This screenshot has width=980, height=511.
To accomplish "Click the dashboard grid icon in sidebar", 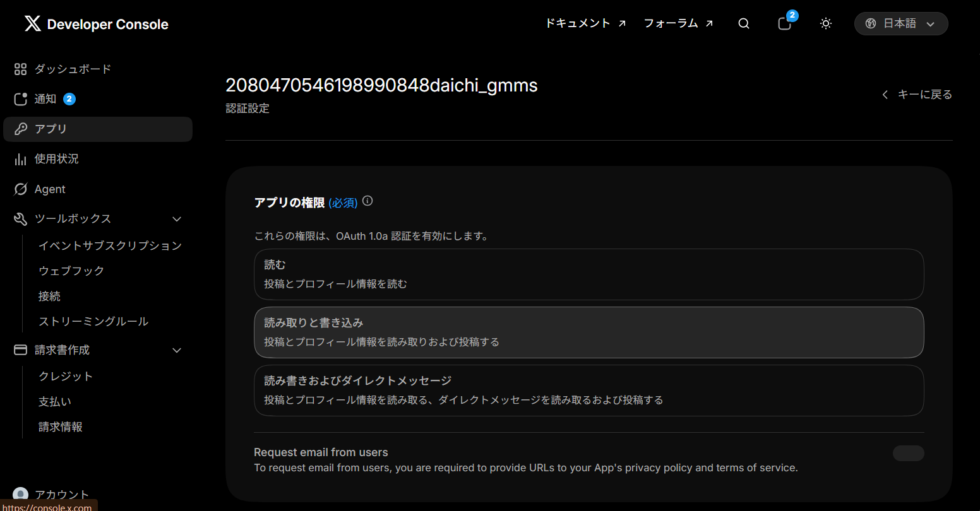I will coord(21,69).
